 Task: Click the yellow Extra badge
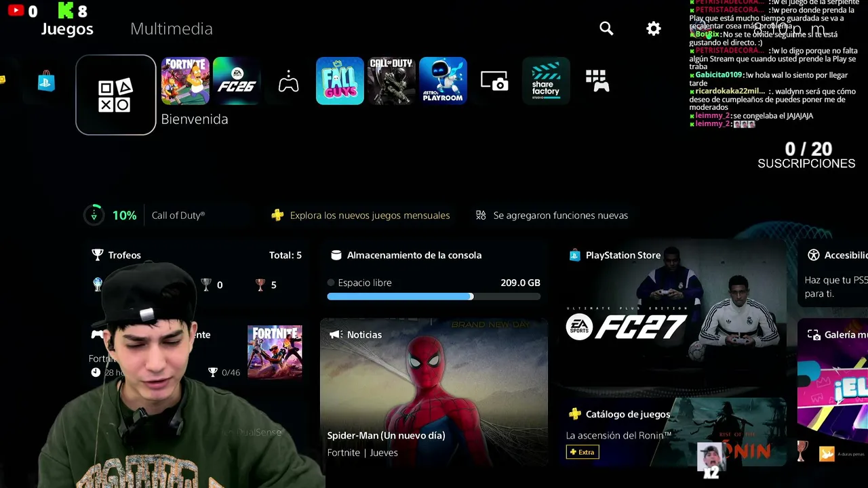(x=583, y=452)
